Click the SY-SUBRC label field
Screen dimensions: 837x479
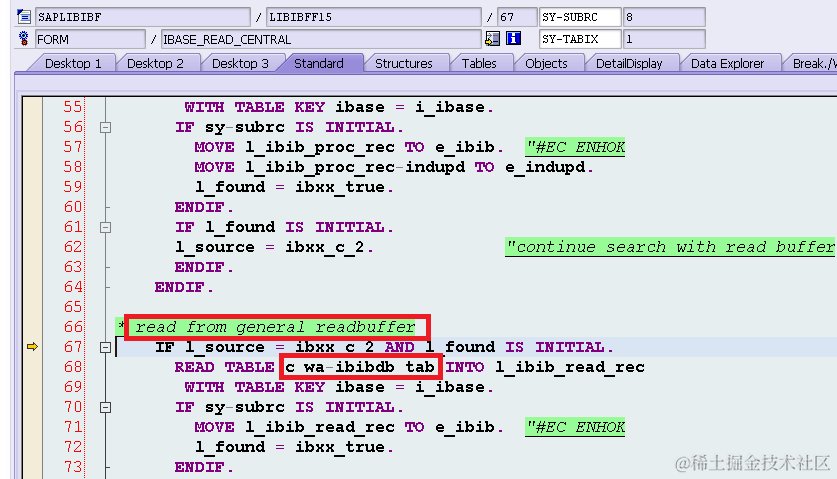pyautogui.click(x=580, y=17)
